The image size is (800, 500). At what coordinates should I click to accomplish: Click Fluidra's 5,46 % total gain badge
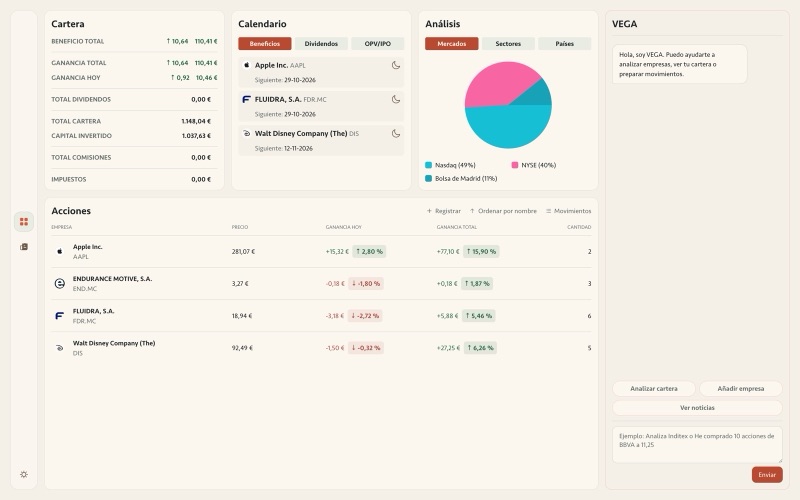478,316
